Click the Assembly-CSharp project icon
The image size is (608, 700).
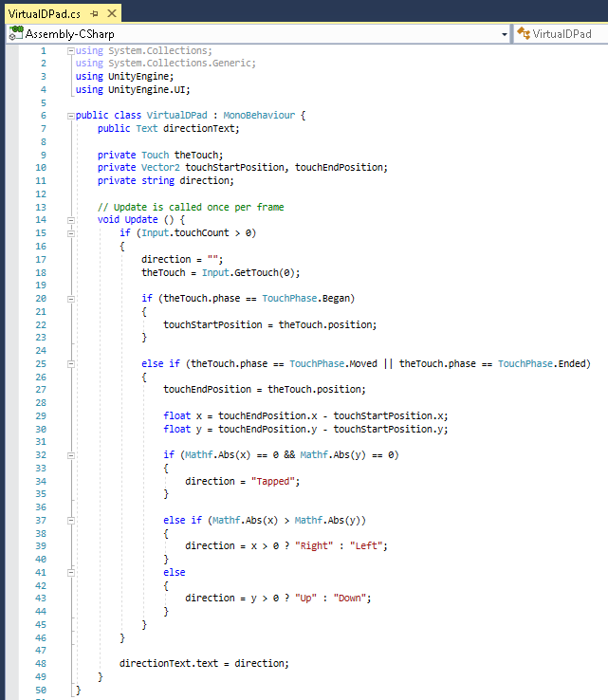pyautogui.click(x=15, y=33)
